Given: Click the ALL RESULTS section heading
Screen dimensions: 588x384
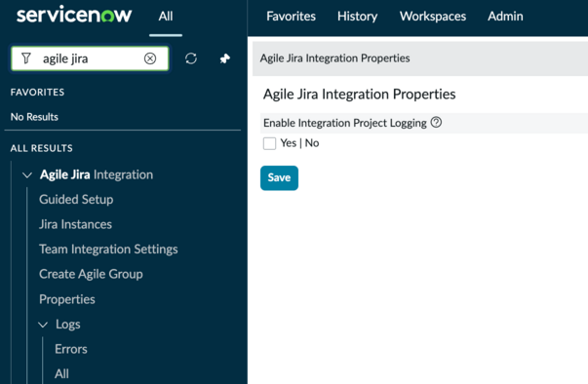Looking at the screenshot, I should click(42, 148).
